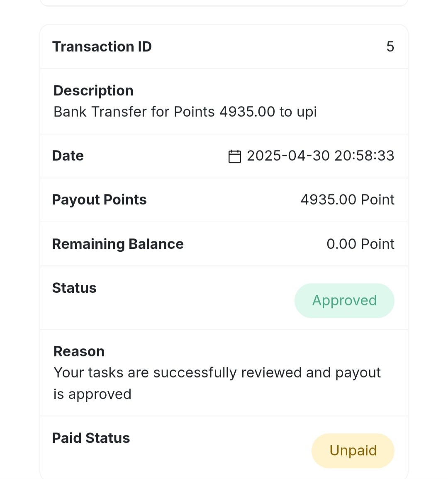Click the 0.00 Point balance value
Screen dimensions: 448x479
coord(360,244)
